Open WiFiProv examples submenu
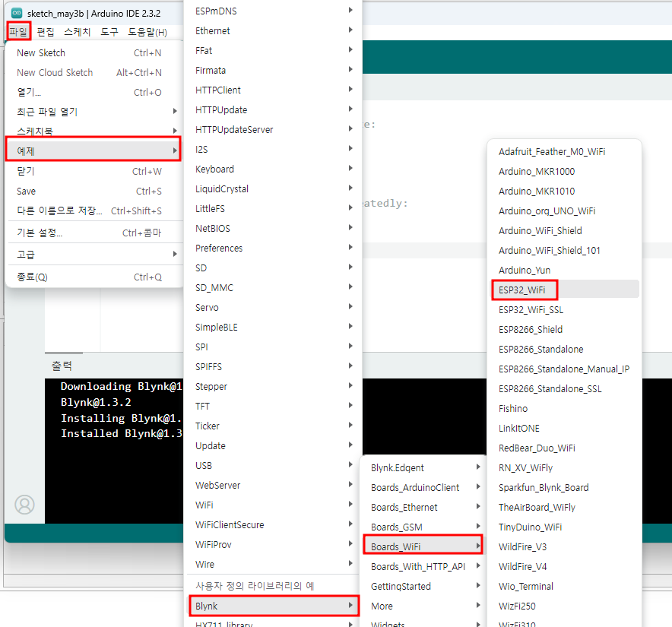 274,544
